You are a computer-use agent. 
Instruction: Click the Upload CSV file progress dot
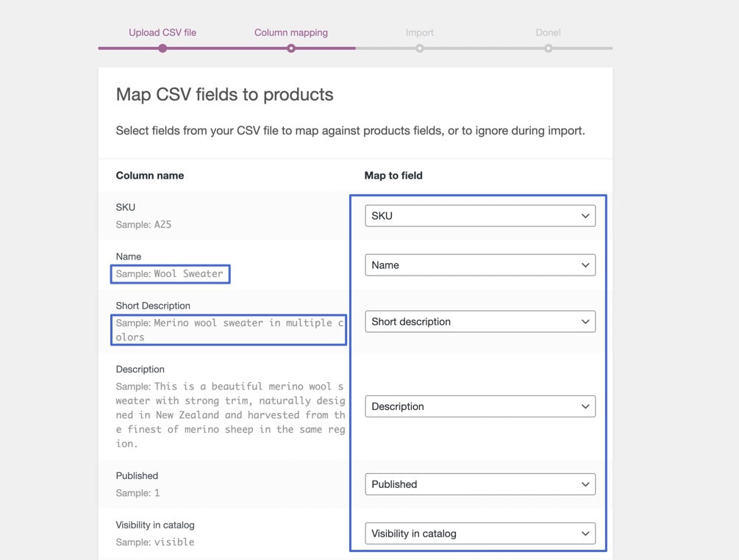[x=163, y=48]
